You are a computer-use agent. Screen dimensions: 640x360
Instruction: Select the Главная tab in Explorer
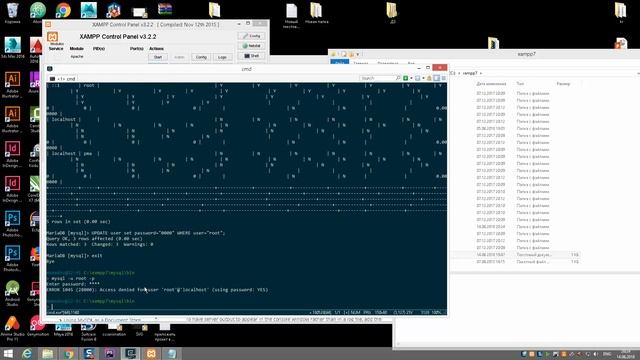coord(361,63)
